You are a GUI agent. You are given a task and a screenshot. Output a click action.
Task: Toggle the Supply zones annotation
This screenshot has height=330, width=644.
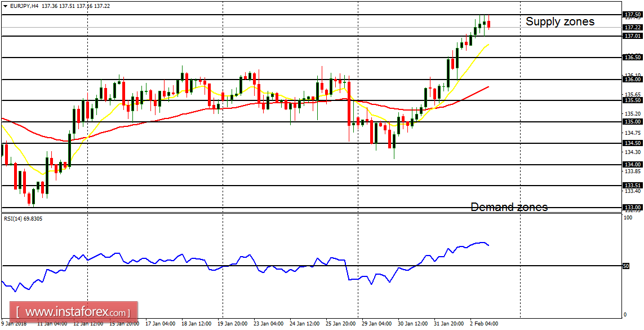click(x=559, y=21)
